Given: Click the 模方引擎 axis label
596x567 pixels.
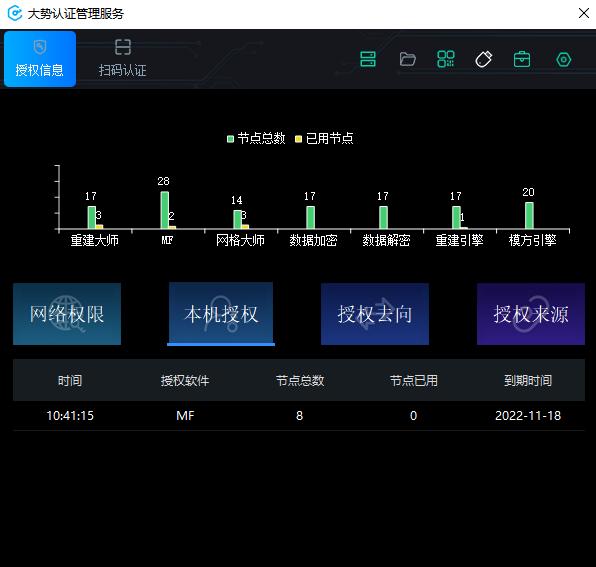Looking at the screenshot, I should (532, 240).
